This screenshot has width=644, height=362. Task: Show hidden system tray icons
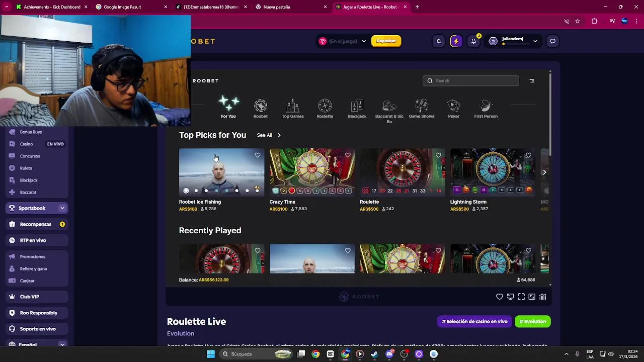click(x=566, y=354)
